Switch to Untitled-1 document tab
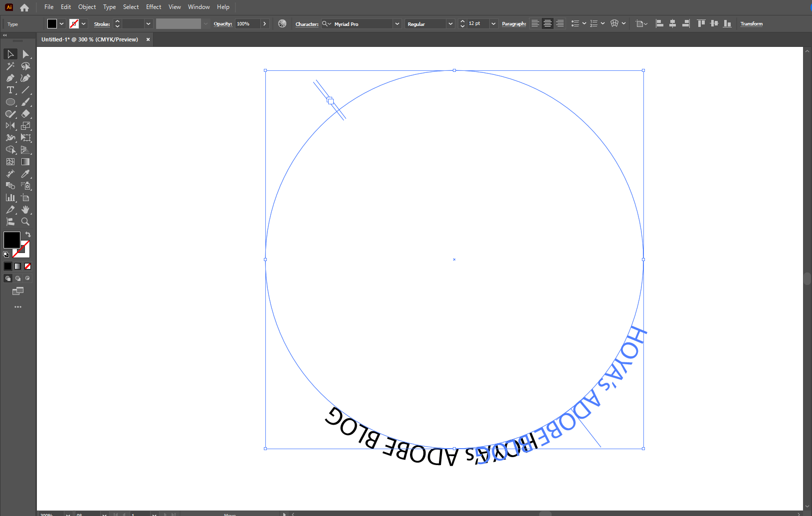Screen dimensions: 812x516 point(90,39)
